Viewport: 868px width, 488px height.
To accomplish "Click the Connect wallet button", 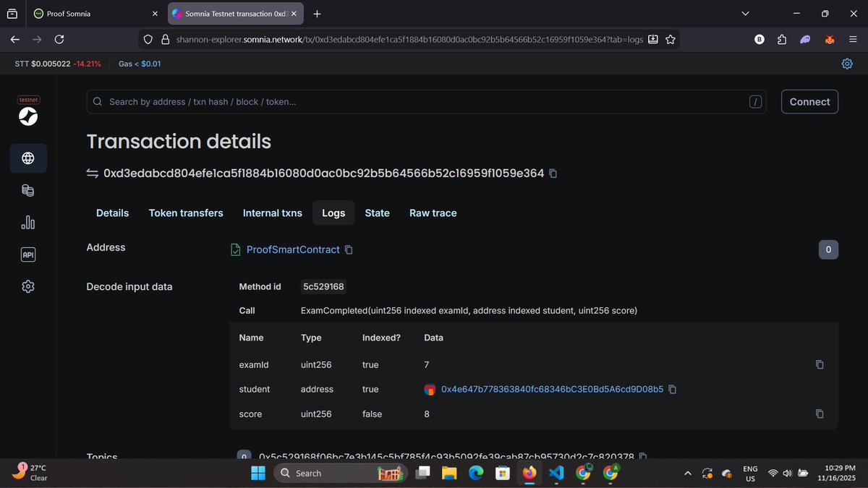I will 809,102.
